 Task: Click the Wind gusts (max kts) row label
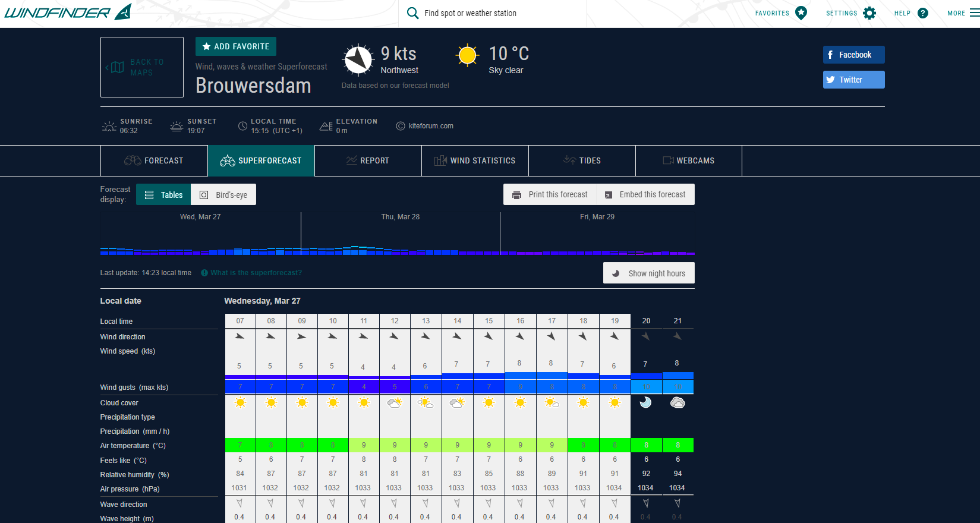pos(134,387)
